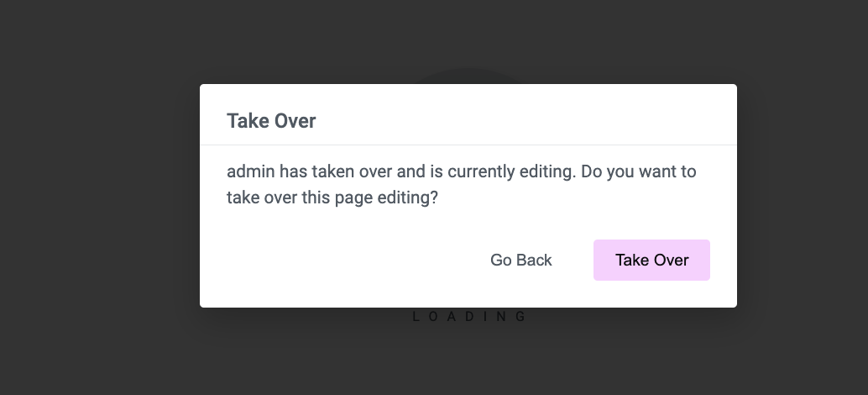The height and width of the screenshot is (395, 868).
Task: Choose Go Back in the dialog
Action: tap(521, 260)
